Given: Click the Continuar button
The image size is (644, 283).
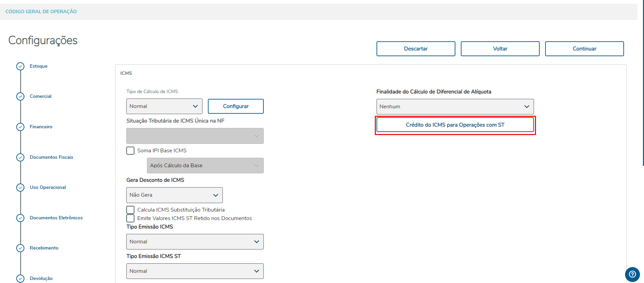Looking at the screenshot, I should tap(584, 49).
